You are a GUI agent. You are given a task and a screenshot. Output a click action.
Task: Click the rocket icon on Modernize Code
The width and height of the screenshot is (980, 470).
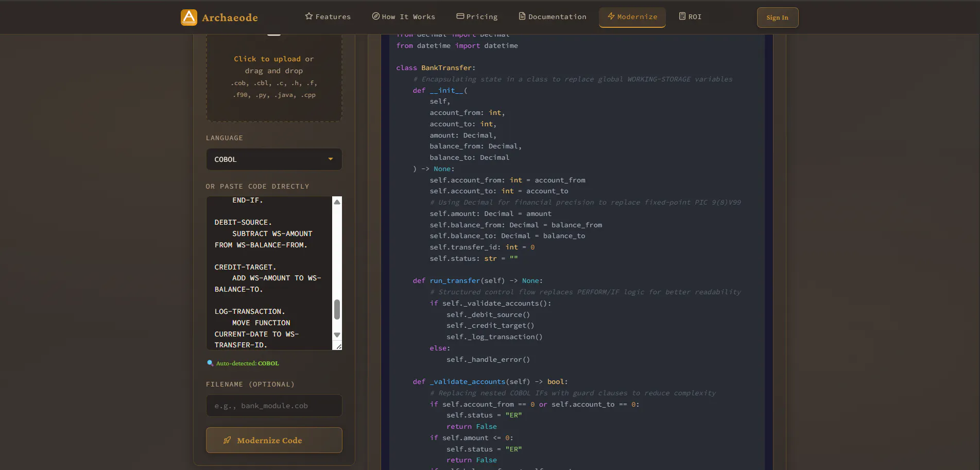point(227,440)
